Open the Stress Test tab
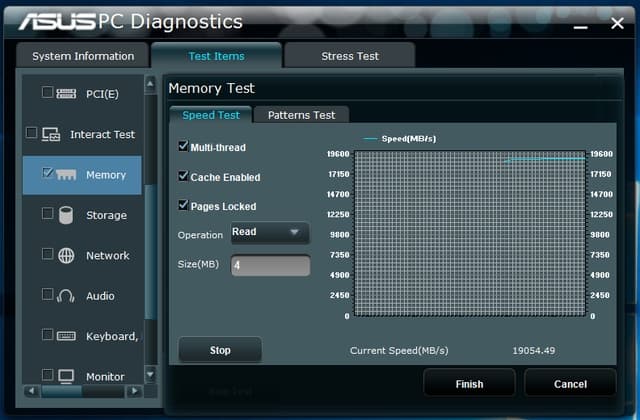The height and width of the screenshot is (420, 640). pos(350,56)
